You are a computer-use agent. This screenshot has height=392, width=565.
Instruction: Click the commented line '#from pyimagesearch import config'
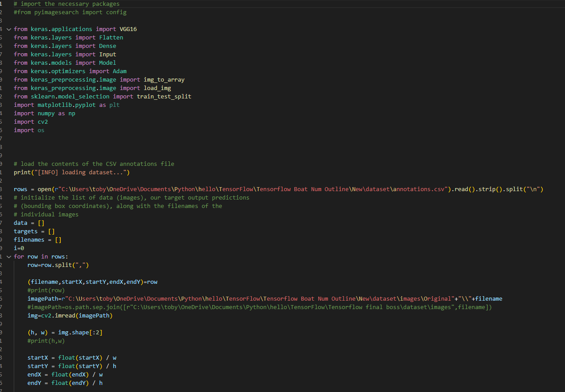[70, 12]
